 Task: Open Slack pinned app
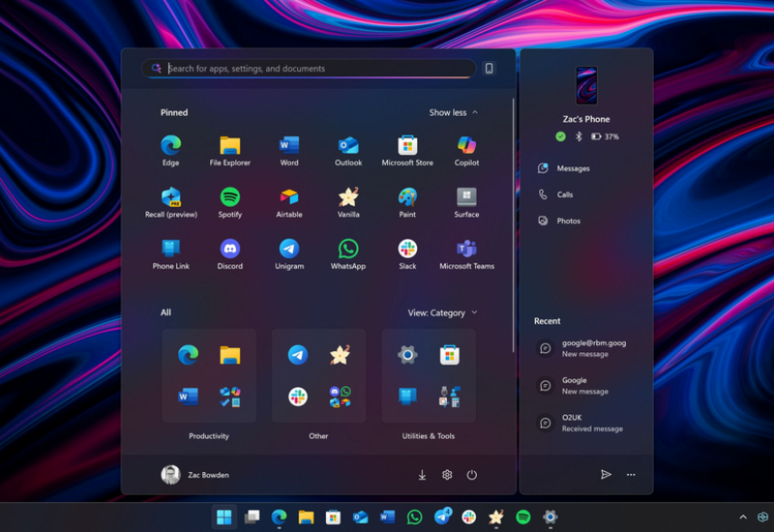407,254
